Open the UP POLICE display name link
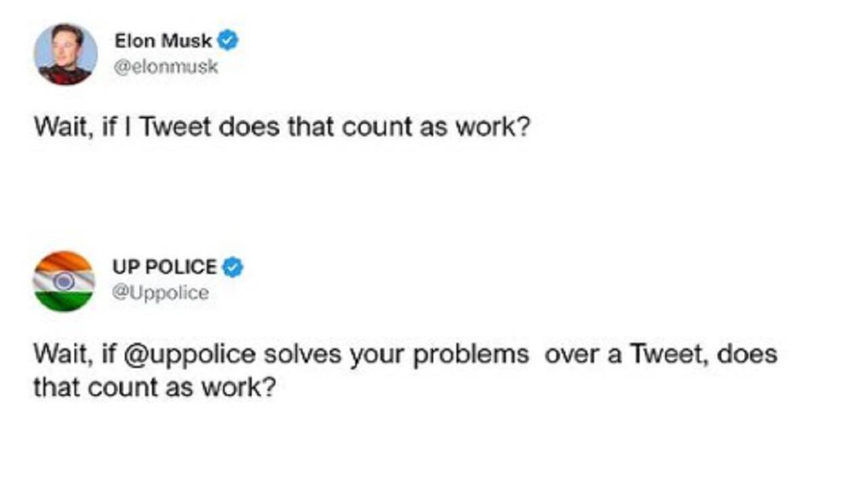The height and width of the screenshot is (488, 868). [165, 267]
